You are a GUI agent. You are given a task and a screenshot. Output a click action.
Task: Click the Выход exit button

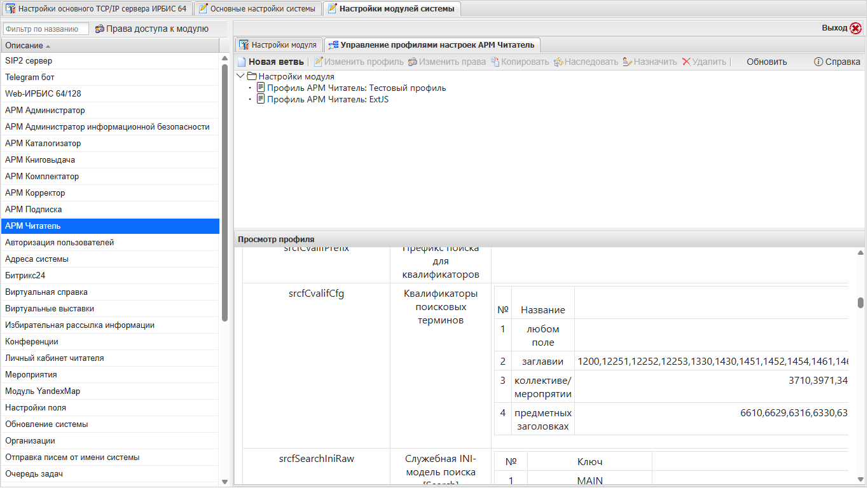(x=841, y=28)
